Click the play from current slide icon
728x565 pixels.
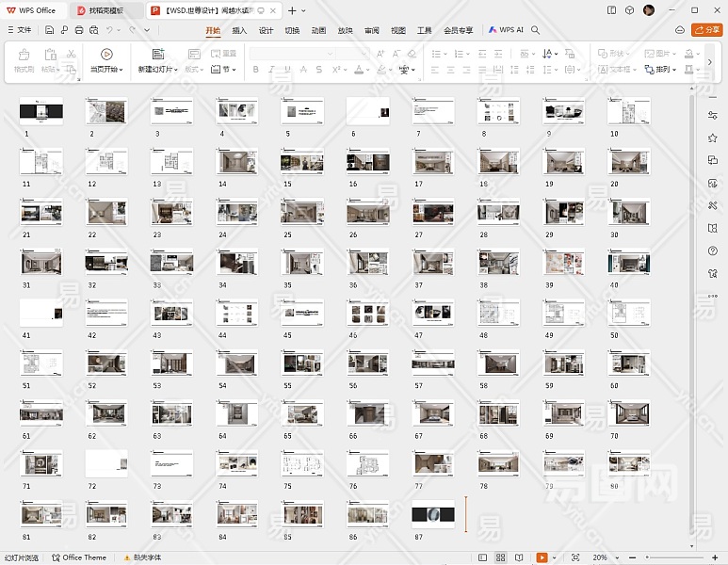click(x=106, y=55)
